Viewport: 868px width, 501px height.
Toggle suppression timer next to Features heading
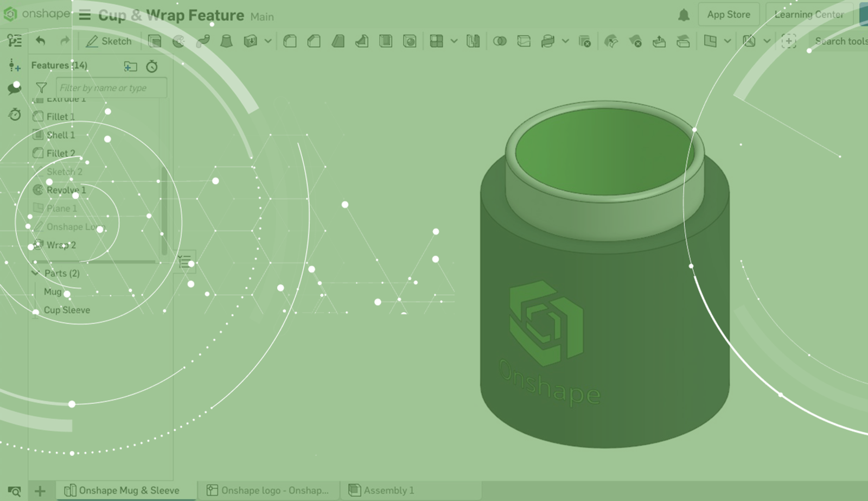click(152, 66)
